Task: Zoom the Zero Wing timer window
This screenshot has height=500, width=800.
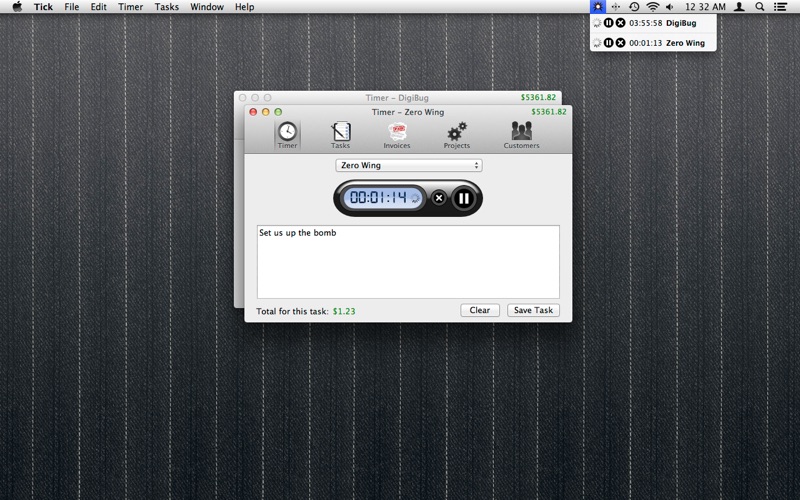Action: [x=278, y=112]
